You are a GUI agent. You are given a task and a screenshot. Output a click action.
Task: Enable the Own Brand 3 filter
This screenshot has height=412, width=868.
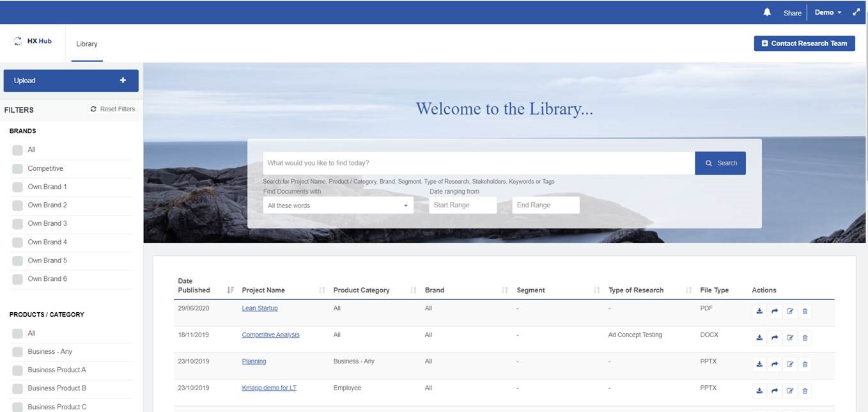(17, 224)
